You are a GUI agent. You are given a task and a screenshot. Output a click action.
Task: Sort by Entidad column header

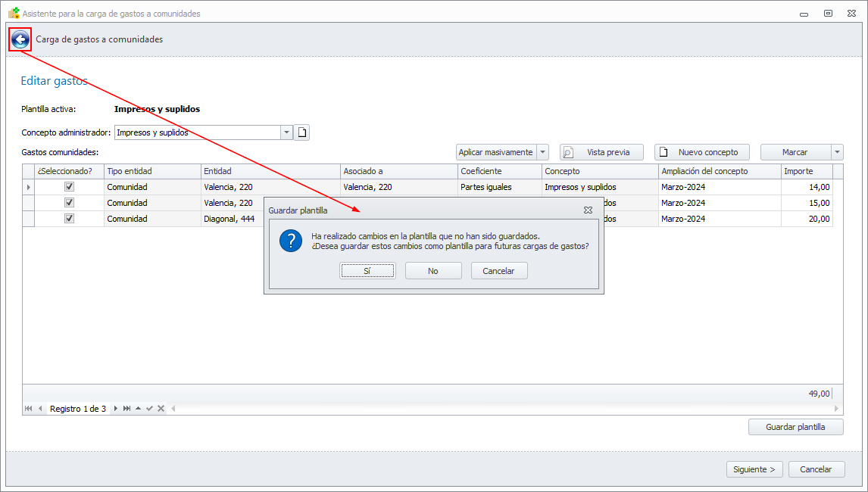[x=270, y=172]
